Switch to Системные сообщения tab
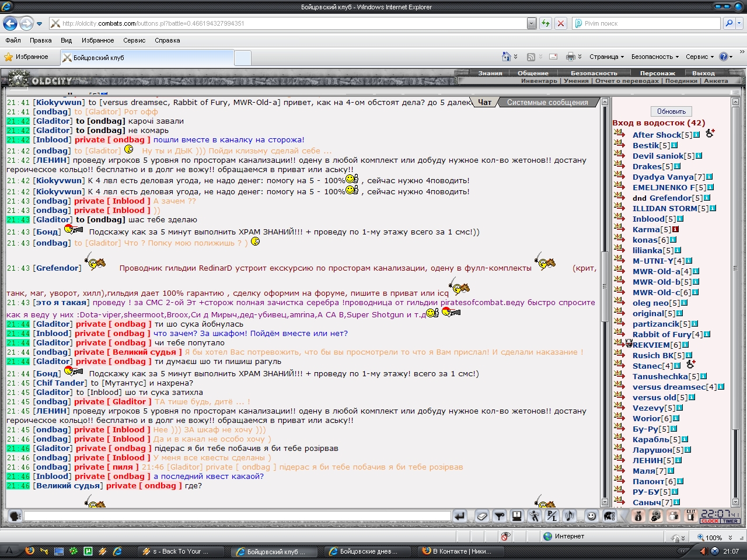Screen dimensions: 747x560 (547, 102)
